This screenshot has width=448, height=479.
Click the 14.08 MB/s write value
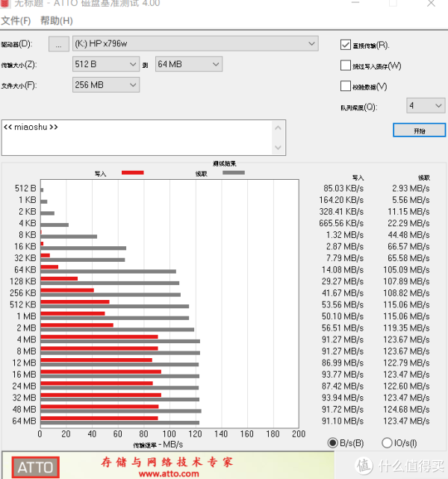point(343,270)
